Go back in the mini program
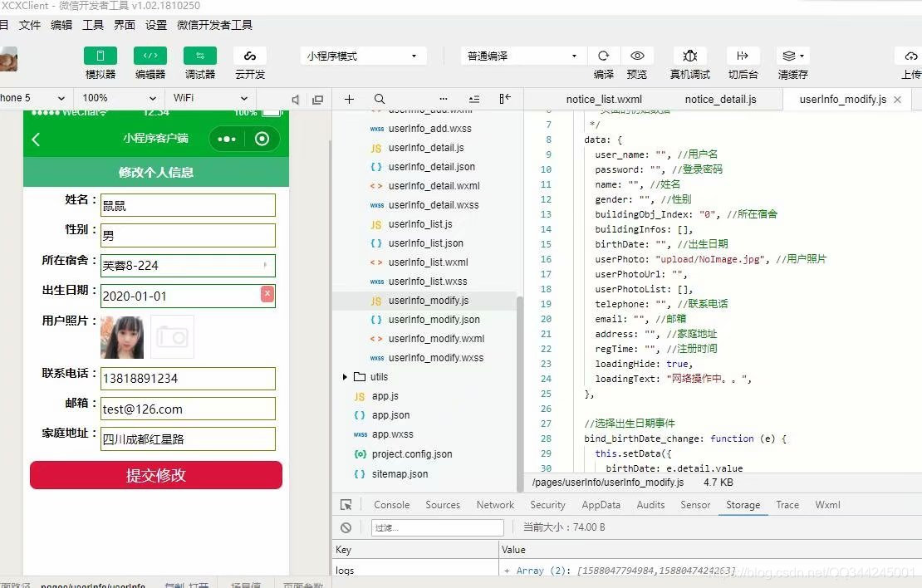 pos(36,140)
